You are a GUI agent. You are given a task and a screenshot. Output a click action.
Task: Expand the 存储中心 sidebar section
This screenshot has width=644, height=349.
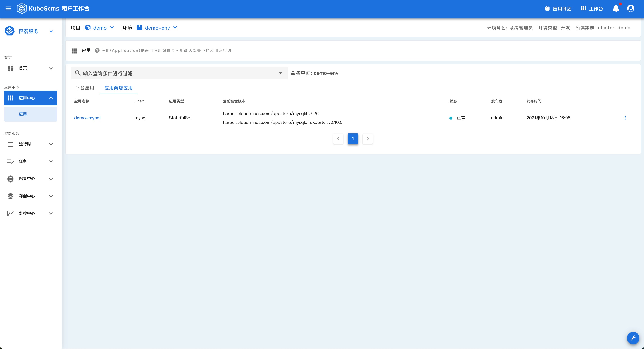(51, 196)
